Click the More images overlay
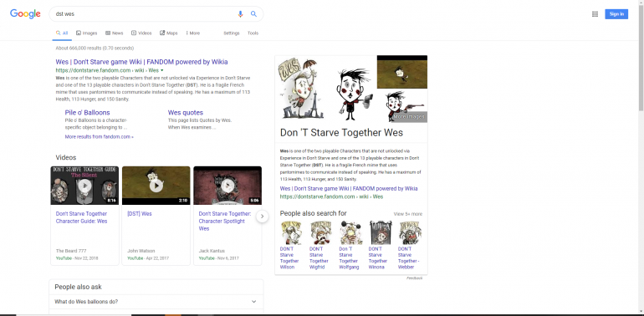The image size is (644, 316). [409, 117]
